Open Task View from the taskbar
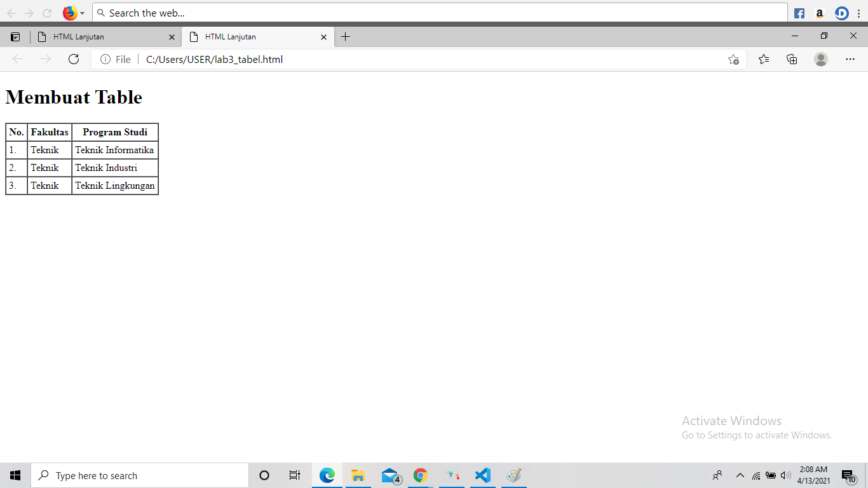Screen dimensions: 868x488 coord(294,475)
